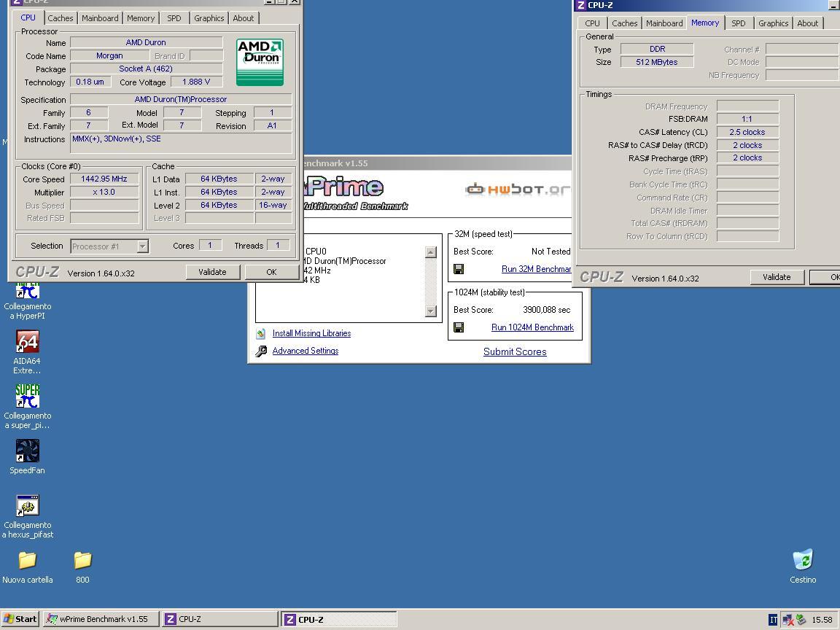Switch to Caches tab in left CPU-Z
Image resolution: width=840 pixels, height=630 pixels.
coord(60,18)
